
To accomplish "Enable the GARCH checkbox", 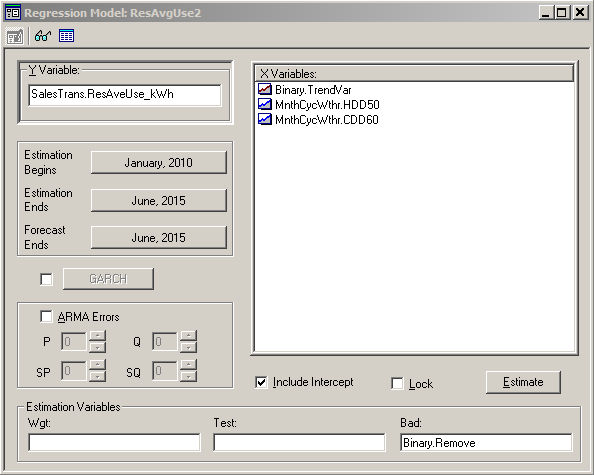I will click(47, 280).
